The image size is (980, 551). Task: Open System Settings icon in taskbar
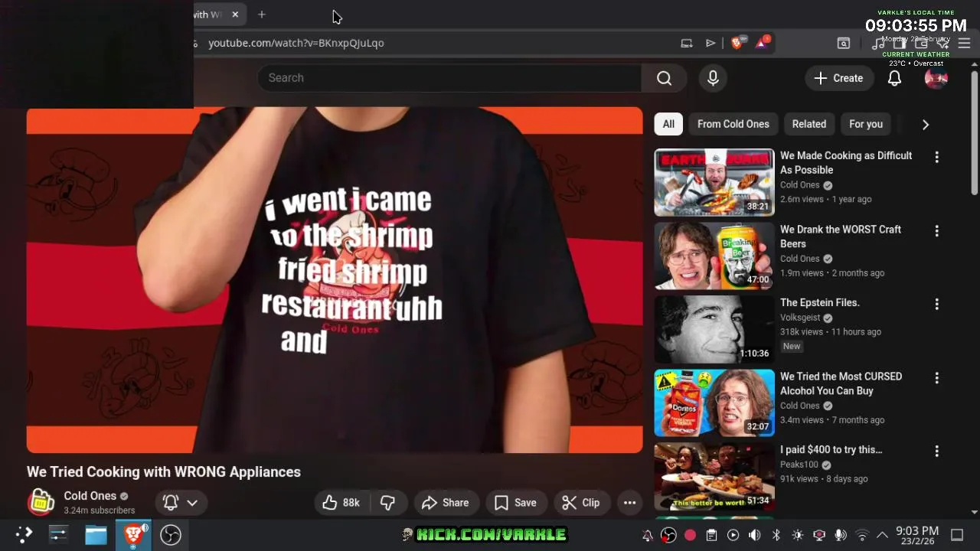pyautogui.click(x=59, y=534)
